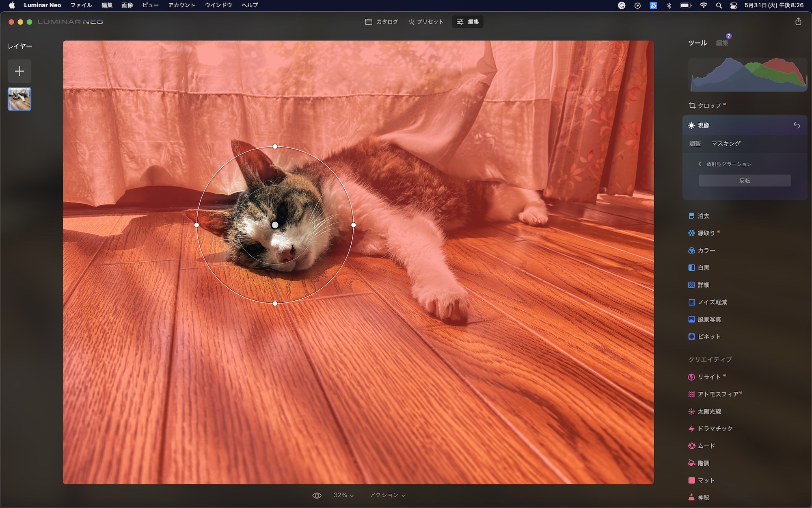Switch to the マスキング tab
This screenshot has width=812, height=508.
pyautogui.click(x=726, y=144)
